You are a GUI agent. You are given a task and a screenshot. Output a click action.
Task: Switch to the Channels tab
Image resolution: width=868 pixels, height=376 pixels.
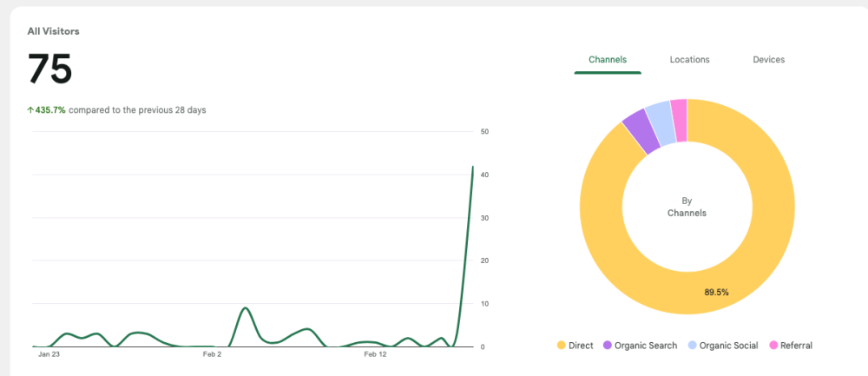pos(608,60)
